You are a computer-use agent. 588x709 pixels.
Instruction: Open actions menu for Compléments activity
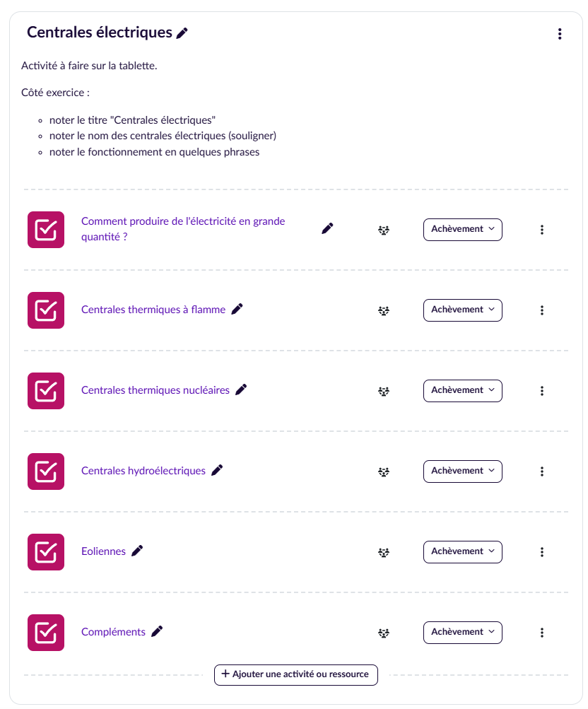[x=542, y=633]
